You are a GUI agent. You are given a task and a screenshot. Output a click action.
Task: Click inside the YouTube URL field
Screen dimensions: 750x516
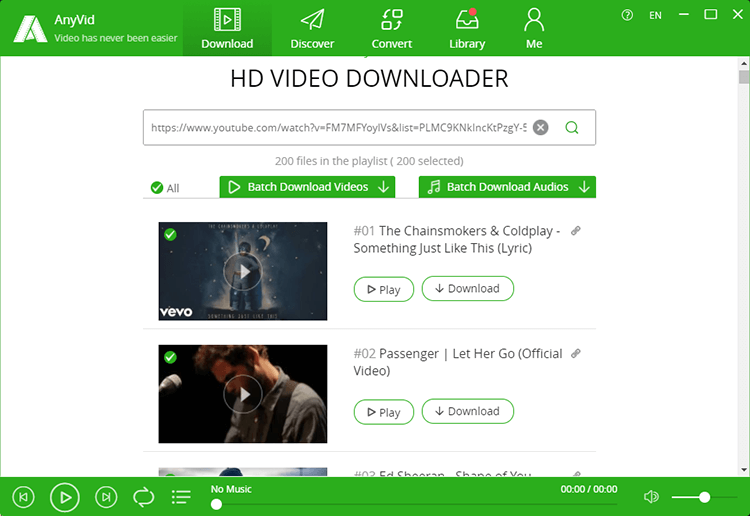pos(339,128)
